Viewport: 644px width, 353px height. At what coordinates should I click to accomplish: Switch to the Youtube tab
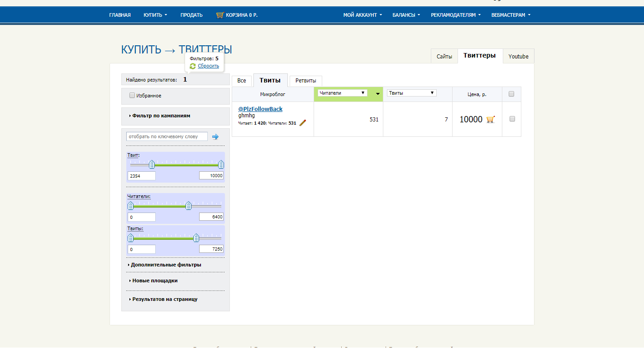518,57
